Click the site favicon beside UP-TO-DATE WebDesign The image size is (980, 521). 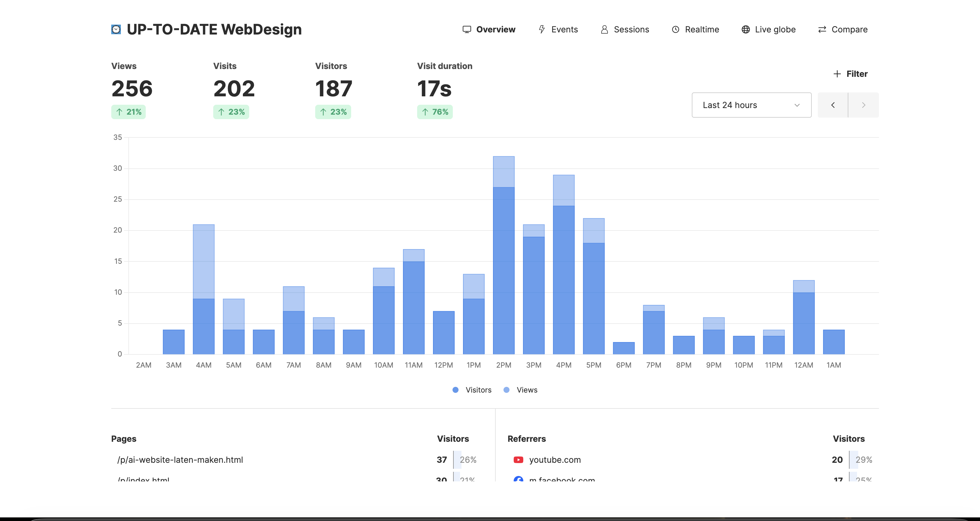coord(116,29)
